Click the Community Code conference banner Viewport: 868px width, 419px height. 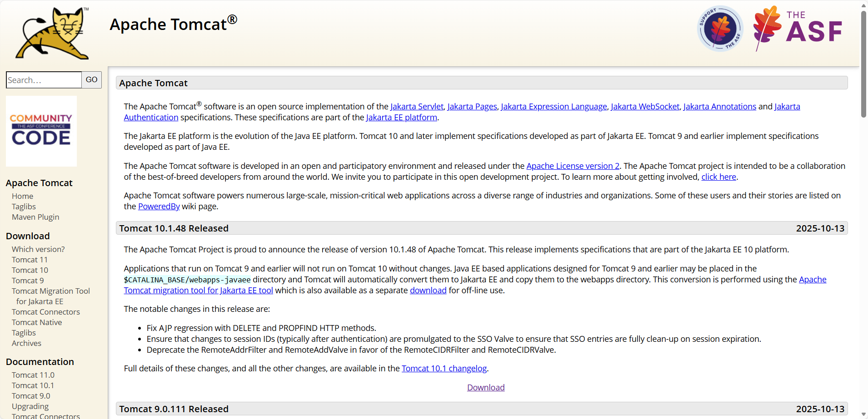tap(41, 131)
